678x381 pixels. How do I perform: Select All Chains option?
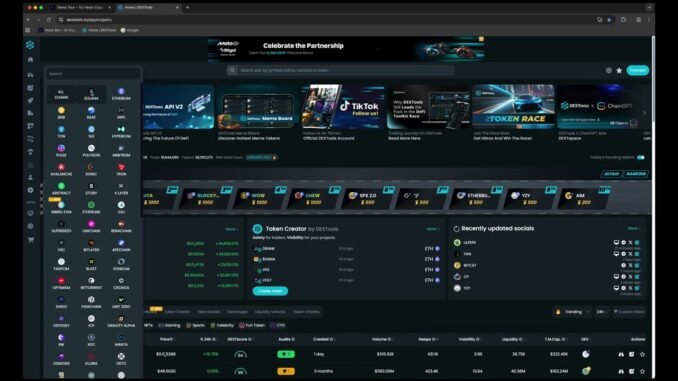[x=61, y=94]
